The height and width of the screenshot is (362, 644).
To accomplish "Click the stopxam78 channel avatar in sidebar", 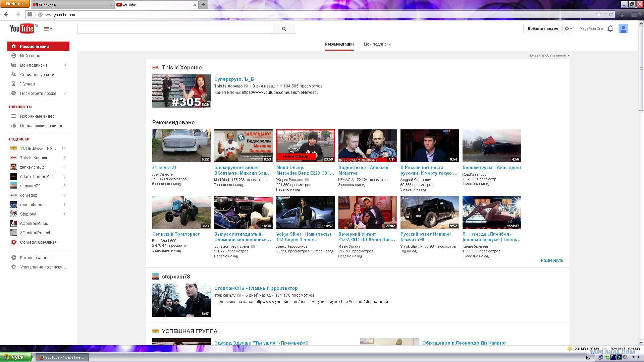I will click(14, 186).
